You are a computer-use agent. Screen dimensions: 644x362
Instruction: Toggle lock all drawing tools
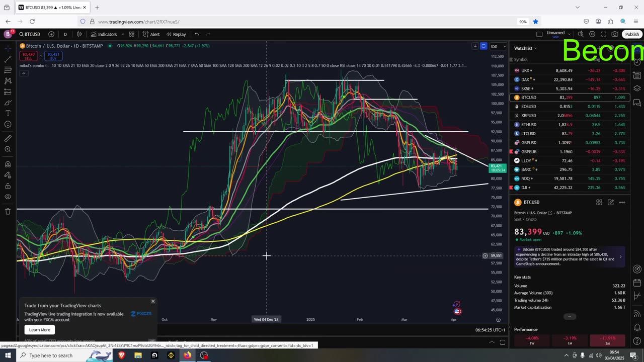8,186
